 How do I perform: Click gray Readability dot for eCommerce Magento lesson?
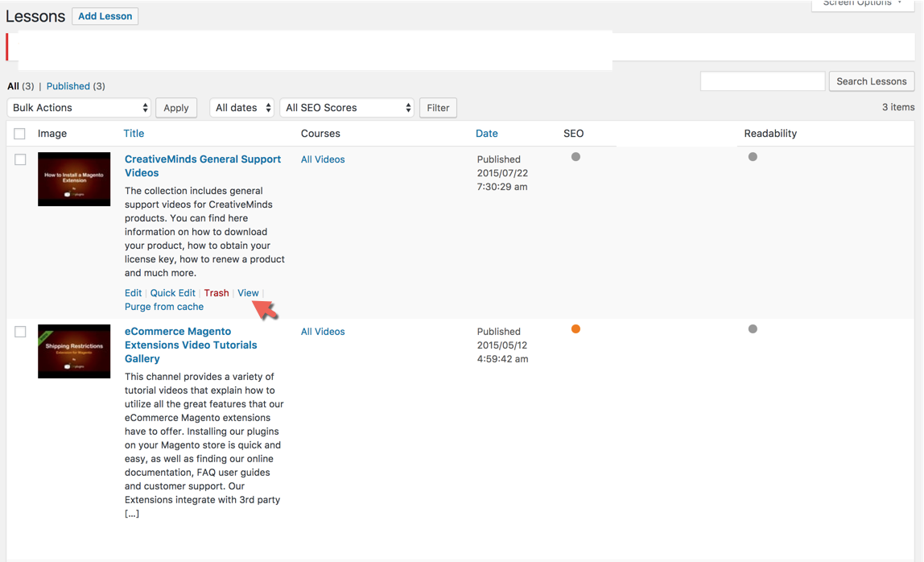pos(753,329)
